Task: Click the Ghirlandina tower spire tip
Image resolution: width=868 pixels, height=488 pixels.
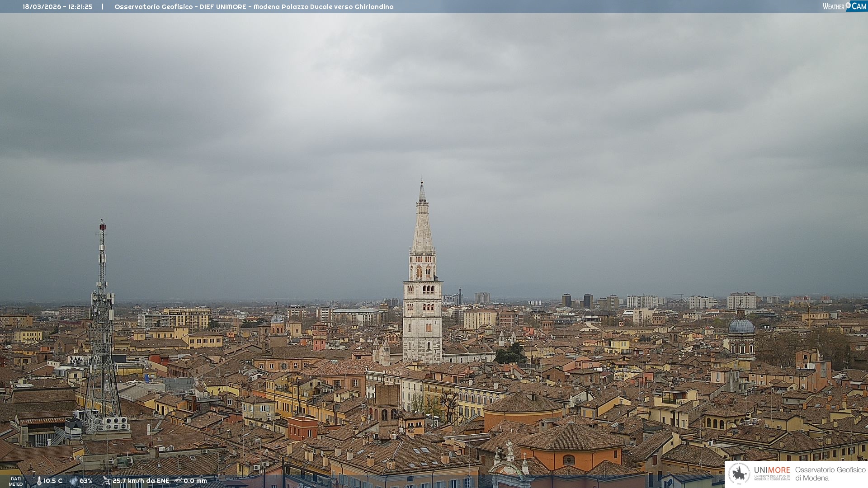Action: (422, 183)
